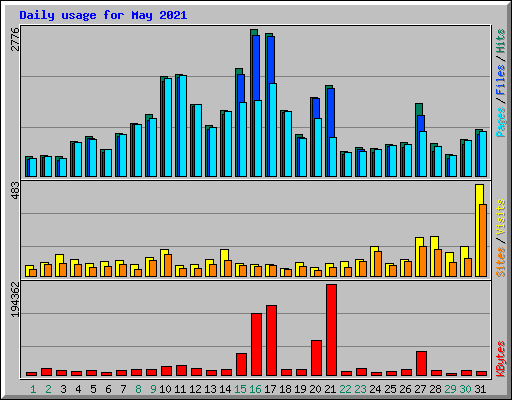Click day 26 on the x-axis

click(405, 389)
